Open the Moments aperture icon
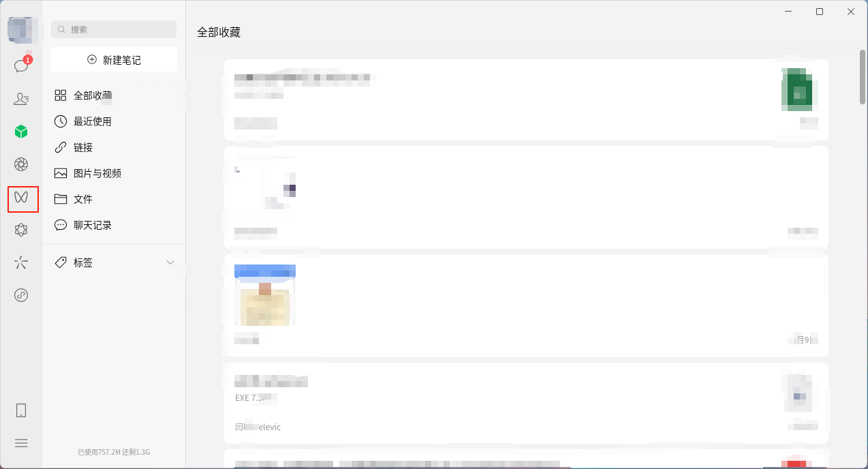 tap(21, 164)
